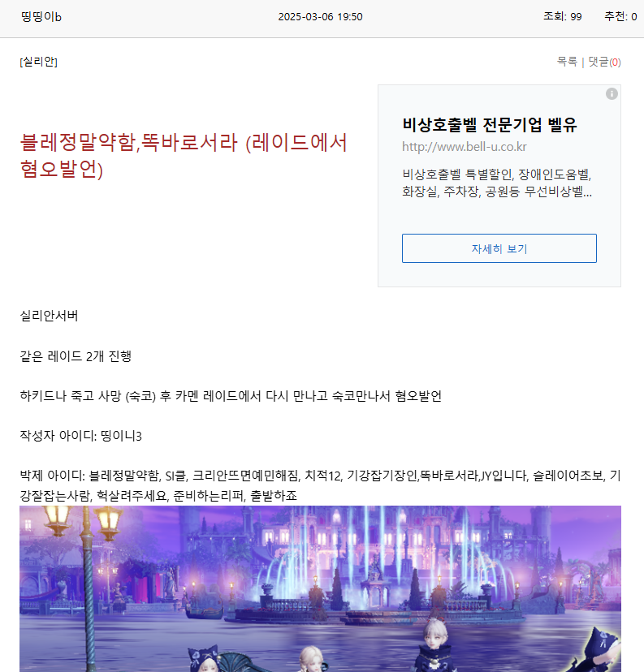Go back to 목록 list

(x=567, y=62)
